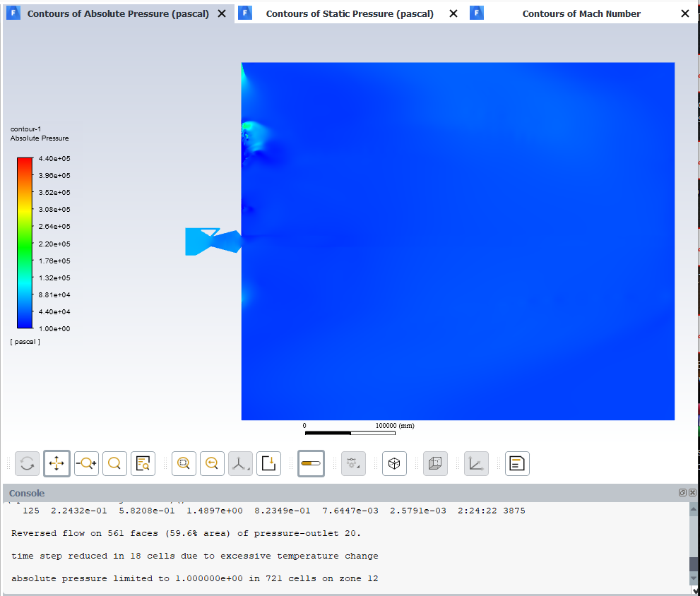Select the Rotate View tool
Image resolution: width=700 pixels, height=596 pixels.
click(x=28, y=463)
